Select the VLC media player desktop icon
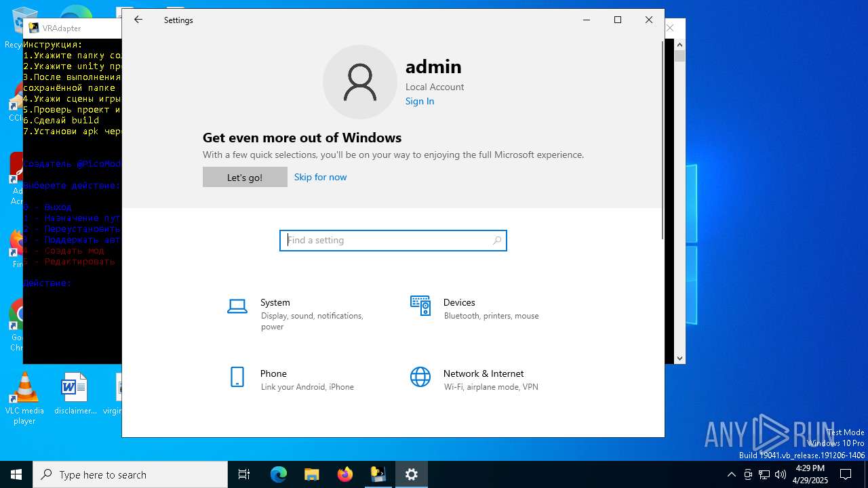 tap(24, 399)
